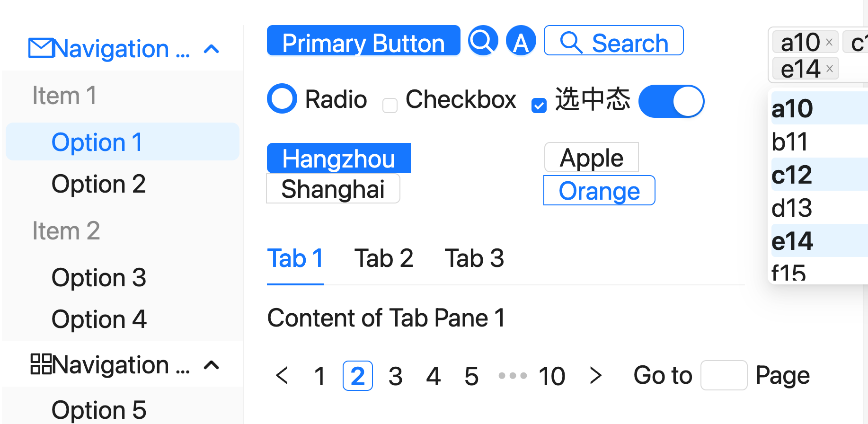
Task: Click the grid icon beside second Navigation
Action: tap(41, 364)
